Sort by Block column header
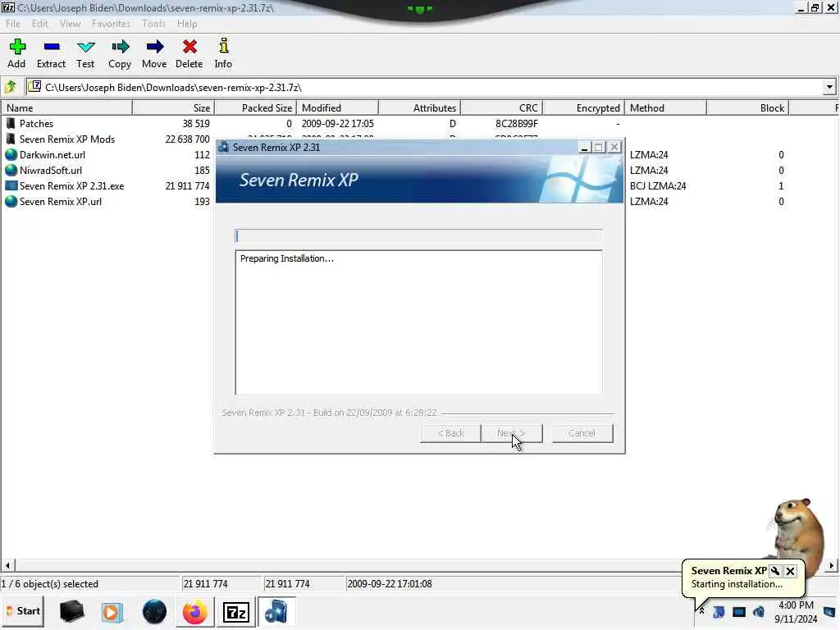Viewport: 840px width, 630px height. (x=748, y=107)
